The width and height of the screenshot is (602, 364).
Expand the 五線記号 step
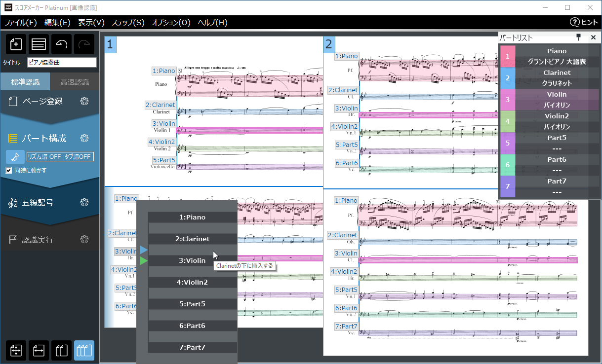click(38, 202)
